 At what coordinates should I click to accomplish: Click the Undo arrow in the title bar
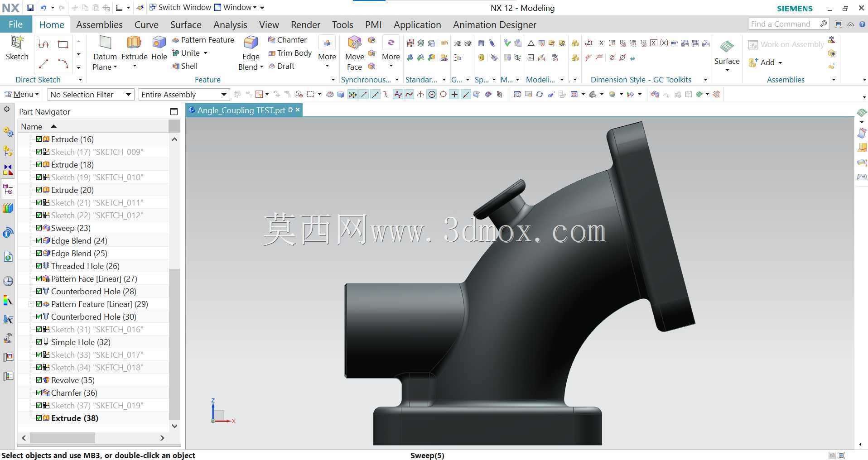click(x=43, y=8)
